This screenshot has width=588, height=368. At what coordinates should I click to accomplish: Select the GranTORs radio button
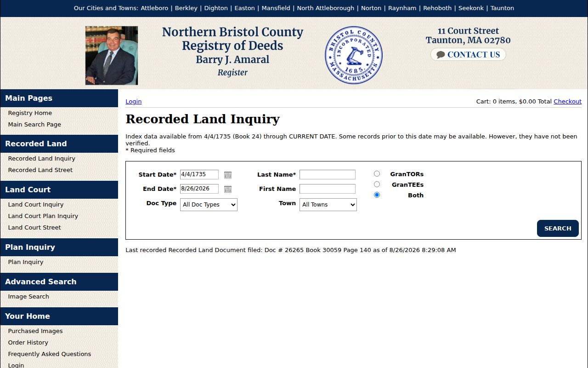click(x=377, y=174)
